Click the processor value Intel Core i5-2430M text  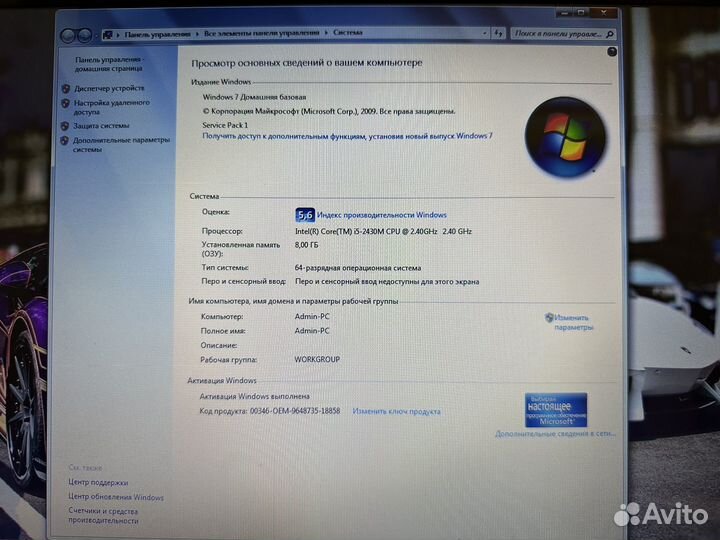(383, 231)
